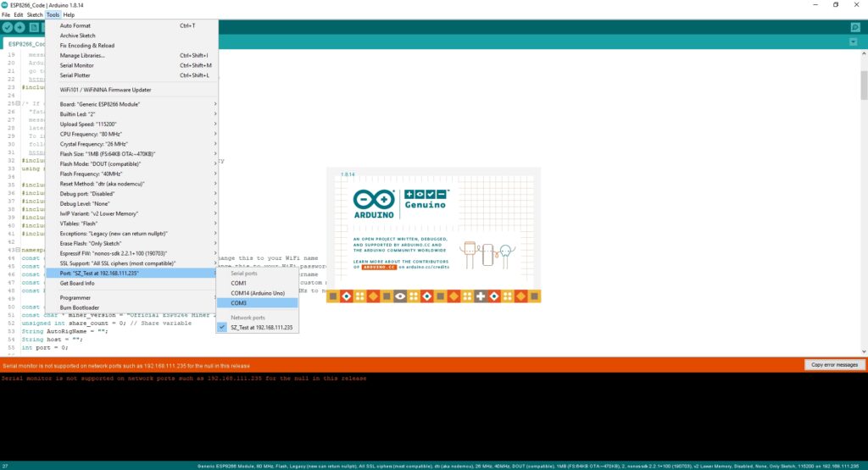The height and width of the screenshot is (470, 868).
Task: Select Burn Bootloader entry
Action: (x=131, y=307)
